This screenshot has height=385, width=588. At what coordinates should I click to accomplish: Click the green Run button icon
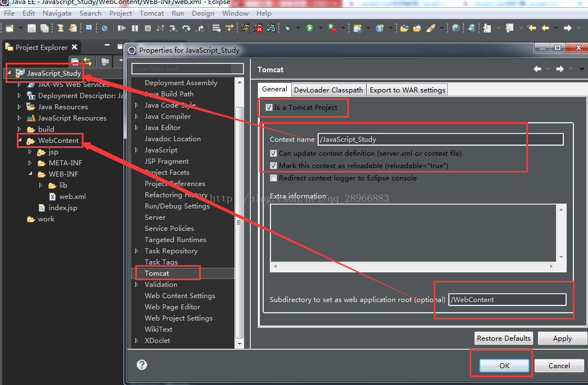point(310,28)
